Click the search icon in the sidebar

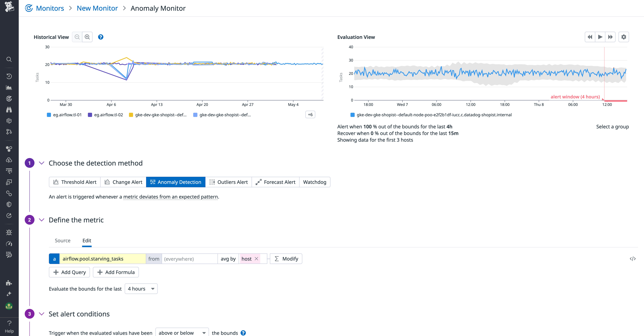(x=9, y=59)
